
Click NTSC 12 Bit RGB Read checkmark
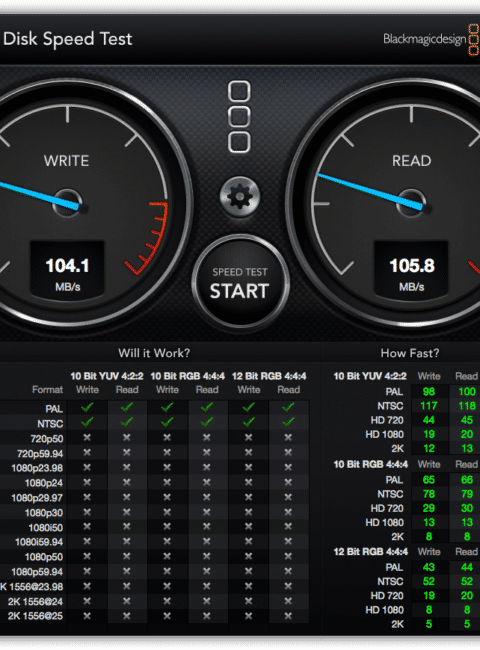pos(288,422)
